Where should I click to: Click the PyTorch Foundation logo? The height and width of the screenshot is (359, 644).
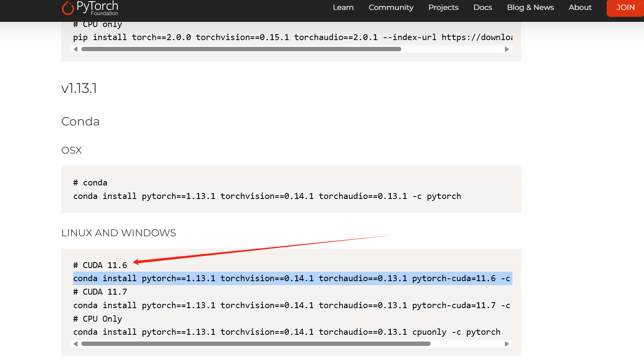pos(90,8)
